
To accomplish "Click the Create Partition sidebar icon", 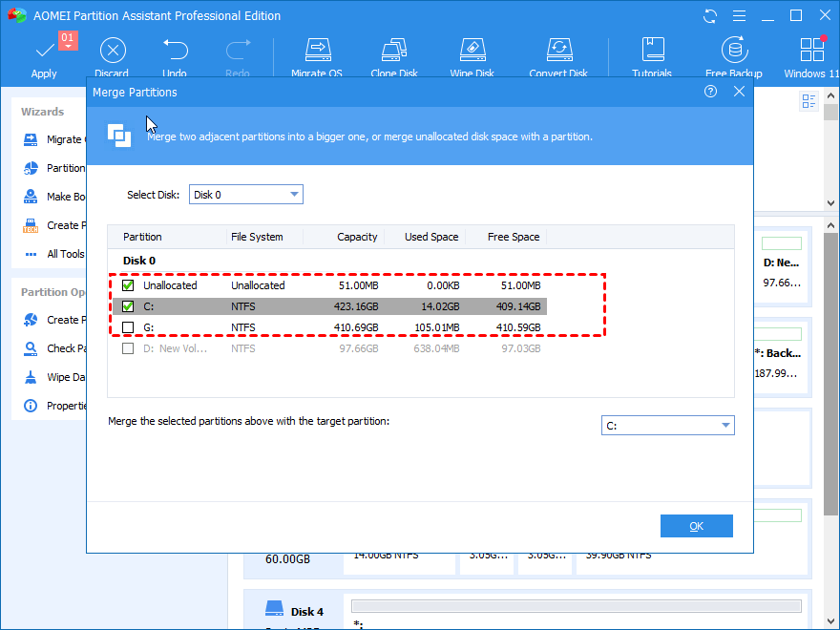I will [x=31, y=320].
